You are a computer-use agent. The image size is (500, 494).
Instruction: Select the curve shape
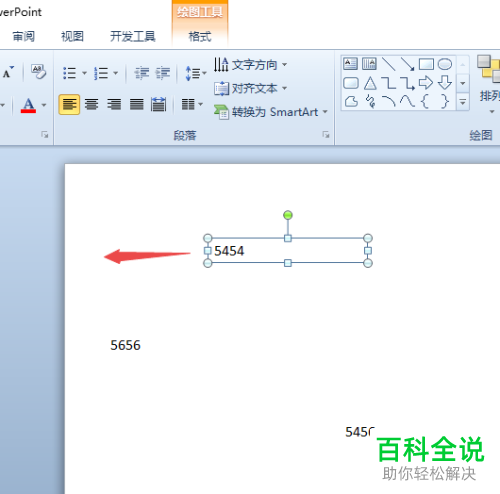[x=407, y=101]
